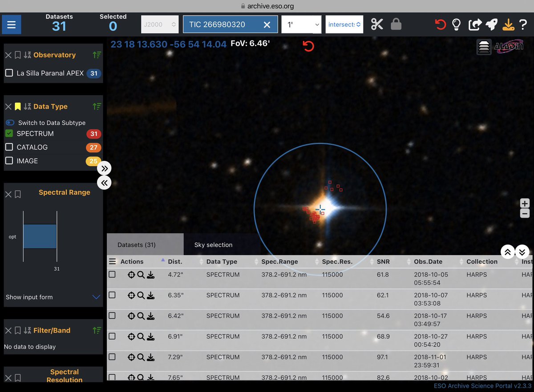Toggle the Switch to Data Subtype switch
534x392 pixels.
[10, 123]
